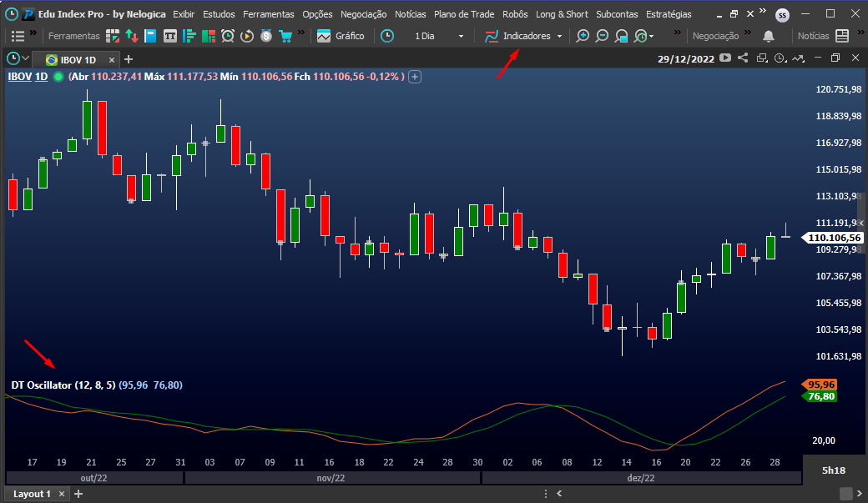
Task: Click the bottom scrollbar left arrow
Action: [559, 493]
